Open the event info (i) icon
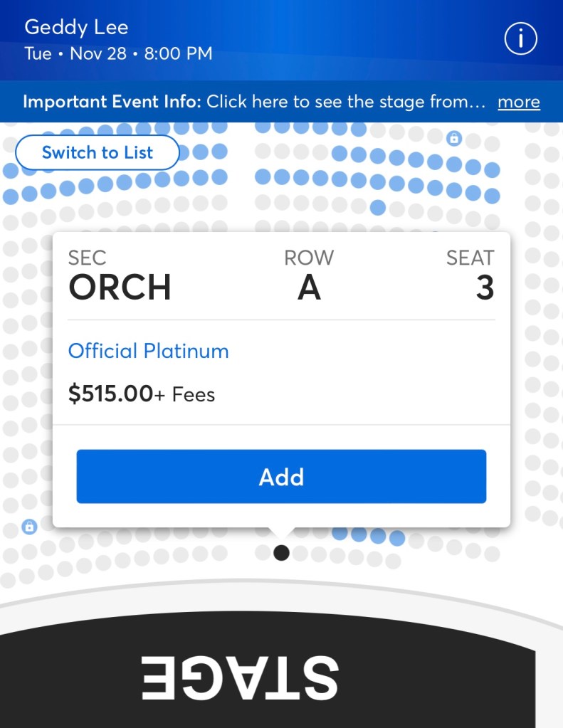563x728 pixels. [520, 40]
